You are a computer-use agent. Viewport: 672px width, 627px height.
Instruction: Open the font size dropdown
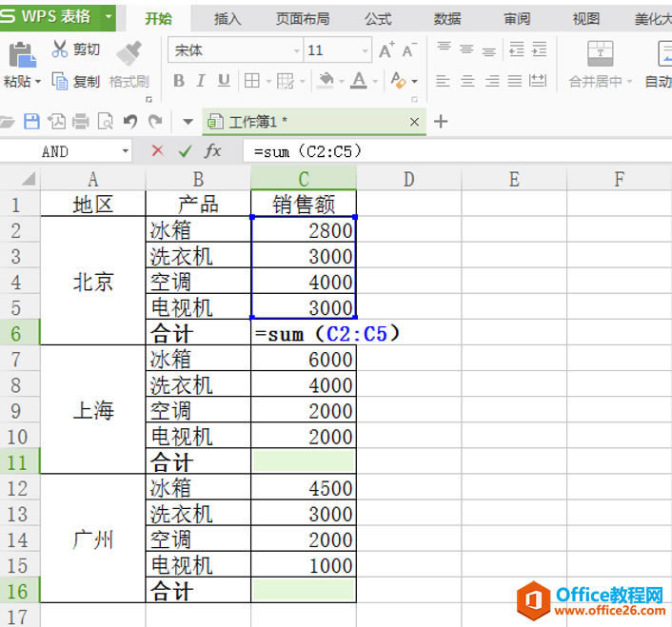click(365, 51)
